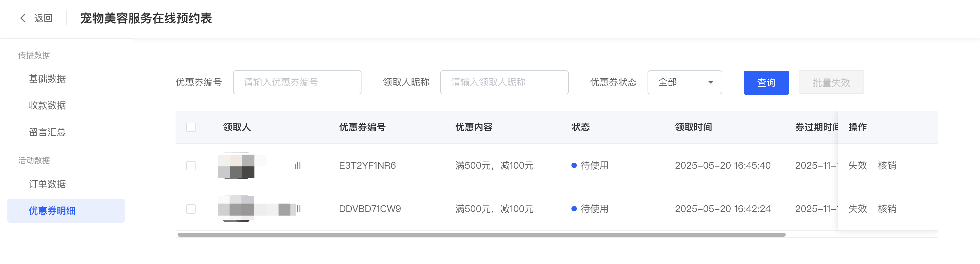Focus the coupon number input field
This screenshot has height=264, width=980.
pos(297,82)
